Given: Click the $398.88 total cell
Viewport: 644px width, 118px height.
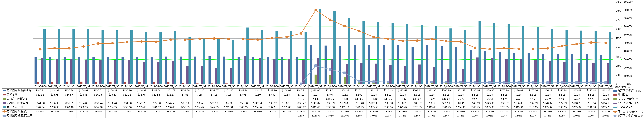Looking at the screenshot, I should point(330,107).
